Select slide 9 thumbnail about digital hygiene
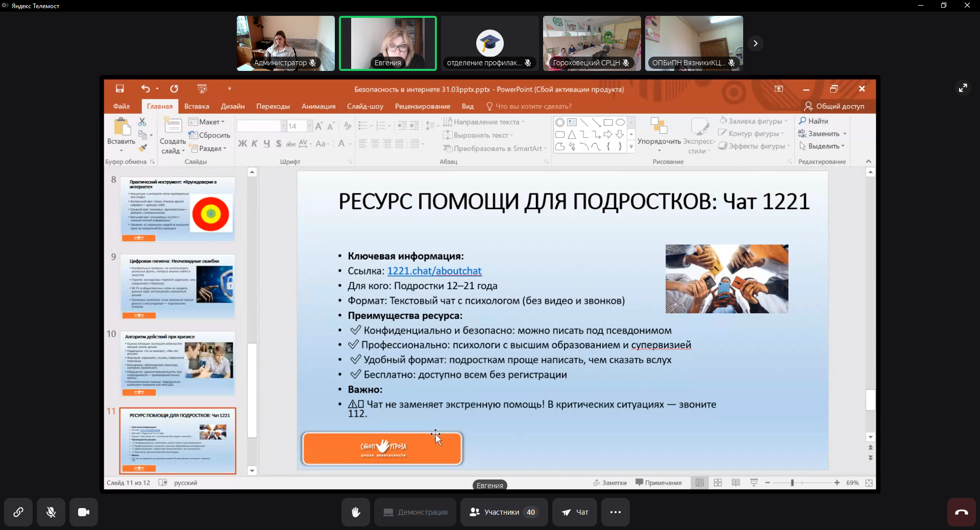The height and width of the screenshot is (530, 980). click(x=178, y=286)
